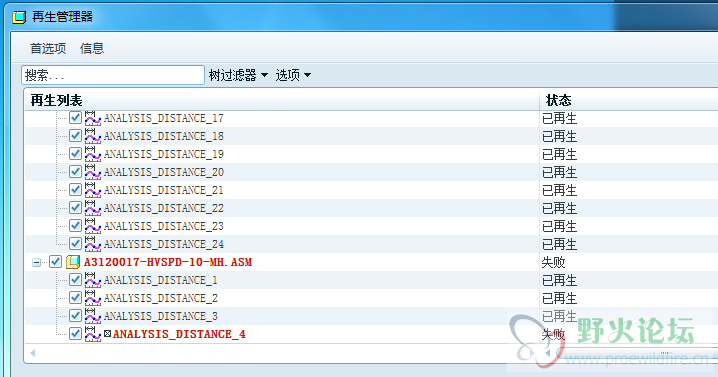Toggle the ANALYSIS_DISTANCE_20 checkbox
This screenshot has height=377, width=718.
[75, 172]
